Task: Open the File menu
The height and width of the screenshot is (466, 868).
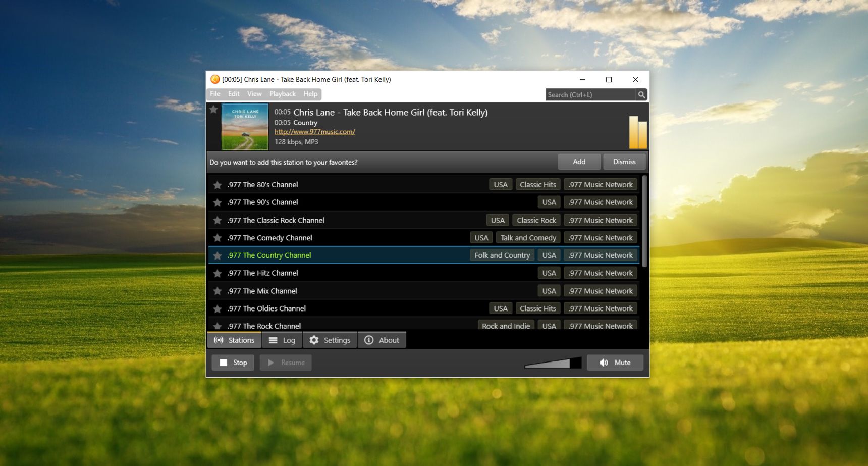Action: pyautogui.click(x=215, y=94)
